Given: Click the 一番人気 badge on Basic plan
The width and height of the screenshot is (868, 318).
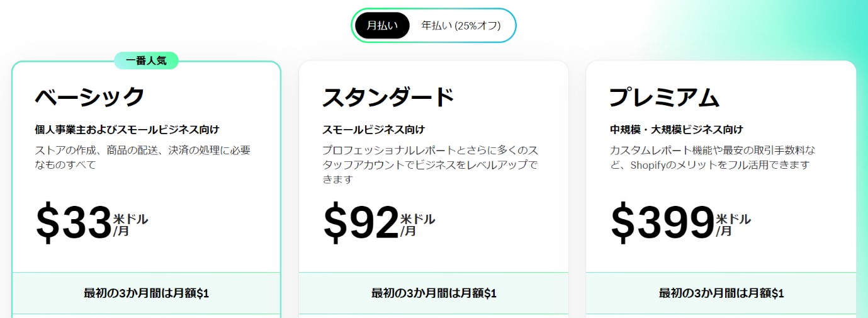Looking at the screenshot, I should pos(146,60).
